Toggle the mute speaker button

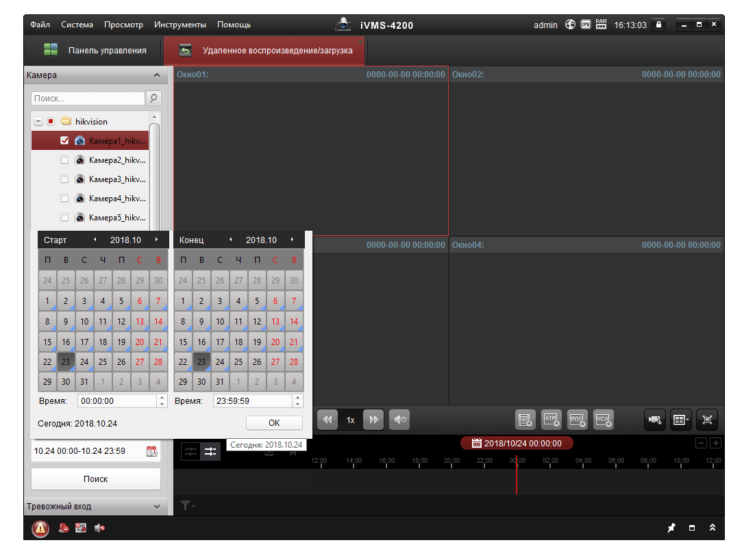click(x=399, y=420)
